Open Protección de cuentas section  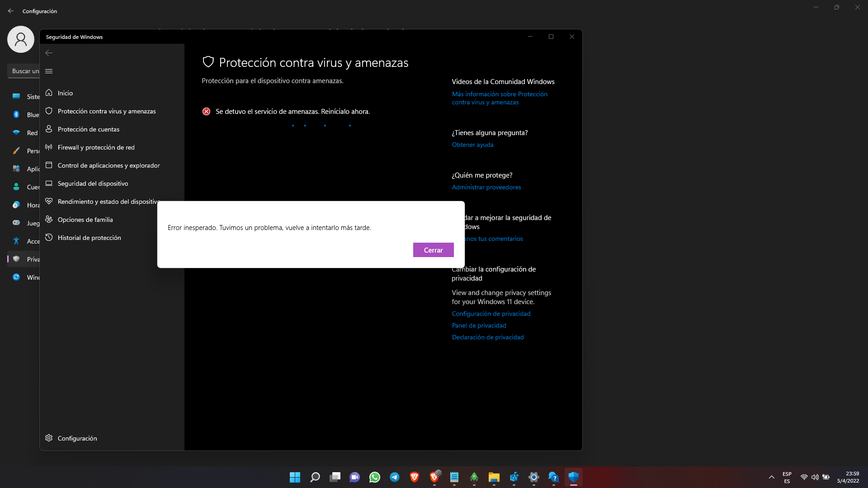pyautogui.click(x=89, y=129)
